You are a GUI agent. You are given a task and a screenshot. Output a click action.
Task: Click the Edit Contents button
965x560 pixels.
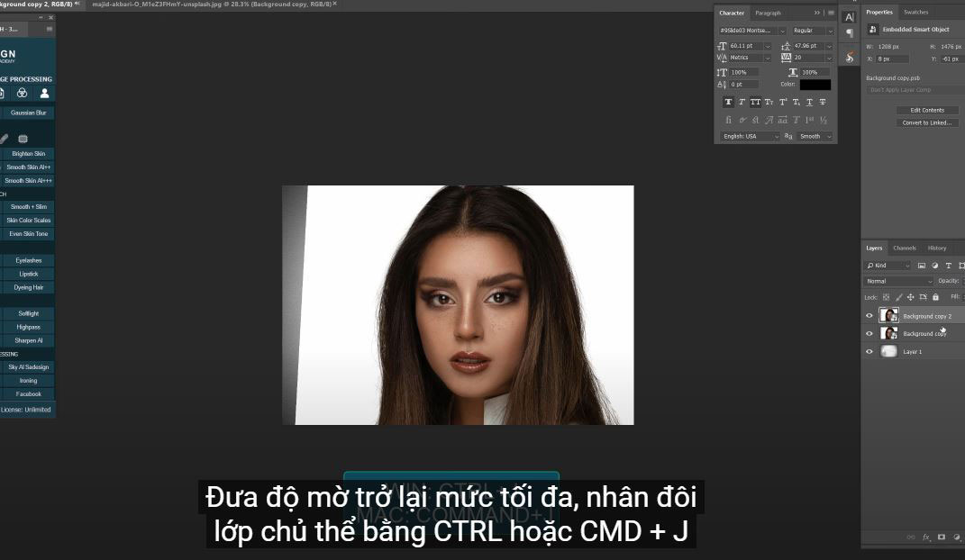coord(927,110)
